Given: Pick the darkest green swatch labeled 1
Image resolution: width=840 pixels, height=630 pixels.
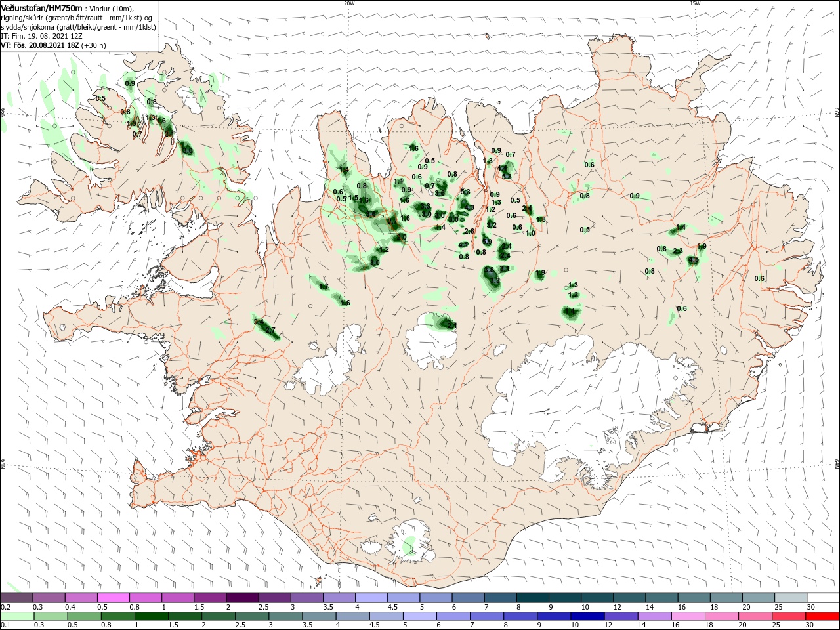Looking at the screenshot, I should coord(151,616).
